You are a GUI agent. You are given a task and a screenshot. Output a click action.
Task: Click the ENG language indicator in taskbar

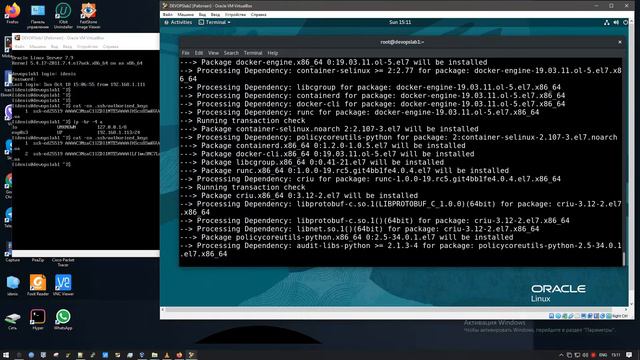602,355
